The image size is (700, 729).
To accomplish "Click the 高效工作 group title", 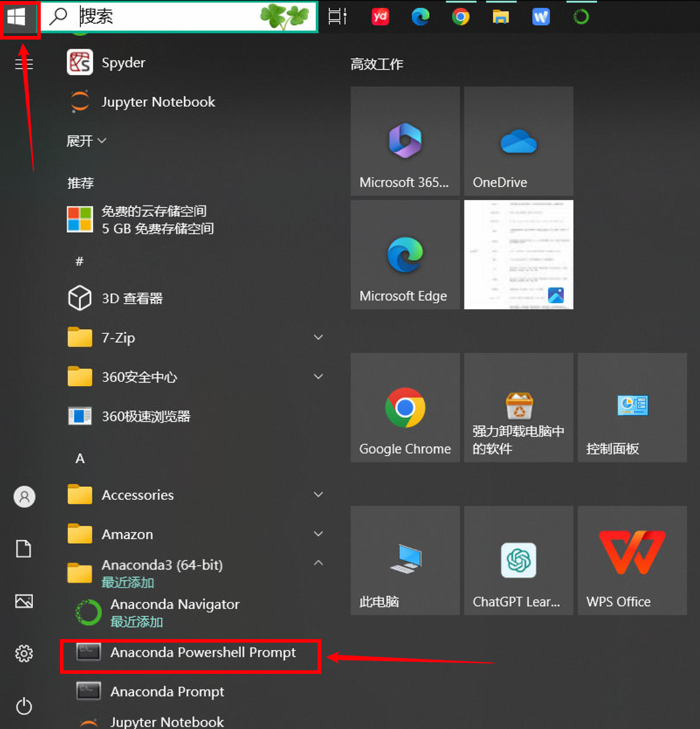I will point(376,64).
